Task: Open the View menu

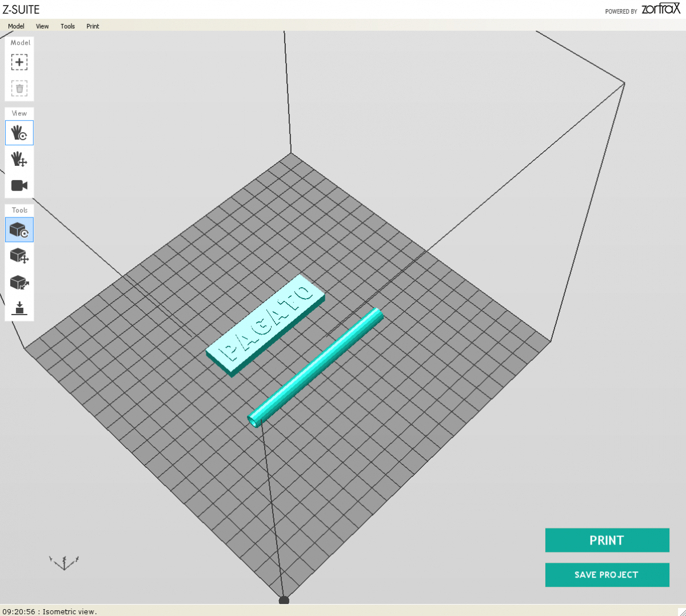Action: pos(42,26)
